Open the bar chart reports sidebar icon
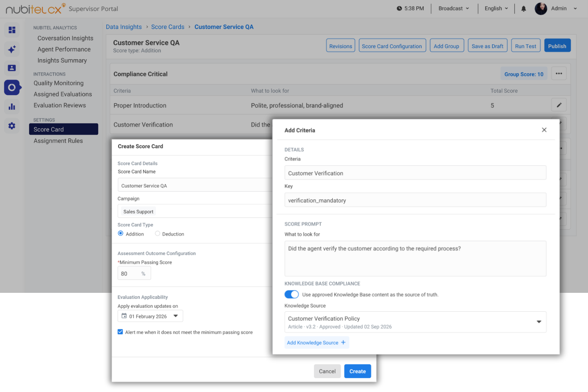 click(x=12, y=106)
